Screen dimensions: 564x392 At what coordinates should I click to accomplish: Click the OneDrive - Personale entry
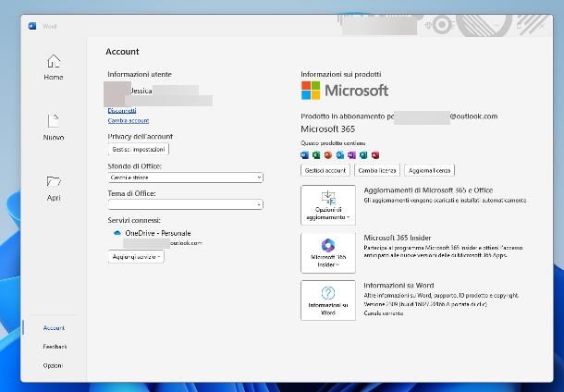[158, 233]
